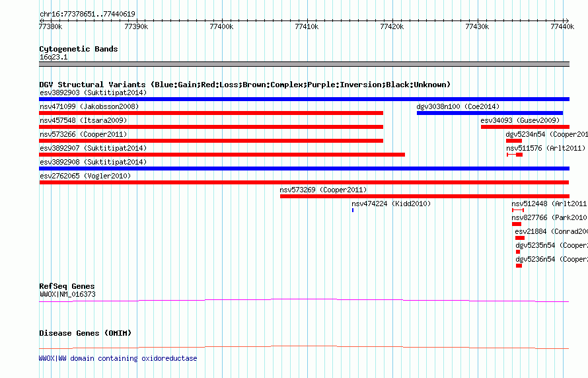Viewport: 588px width, 378px height.
Task: Select the red nsv827766 bar
Action: (517, 224)
